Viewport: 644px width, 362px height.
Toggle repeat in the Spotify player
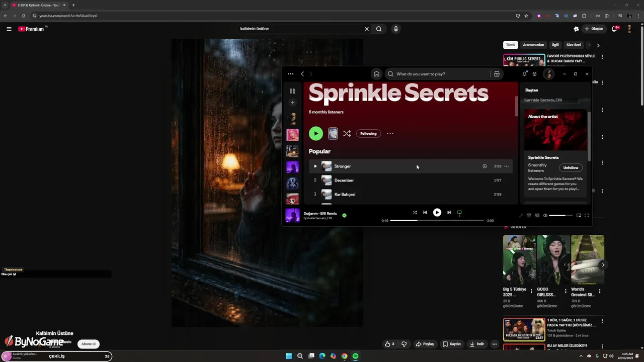coord(459,213)
